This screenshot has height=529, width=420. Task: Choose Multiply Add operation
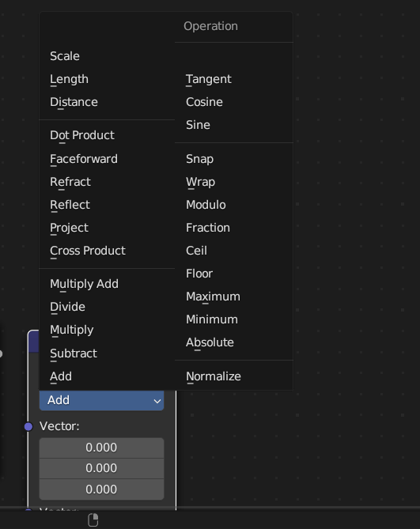tap(107, 284)
